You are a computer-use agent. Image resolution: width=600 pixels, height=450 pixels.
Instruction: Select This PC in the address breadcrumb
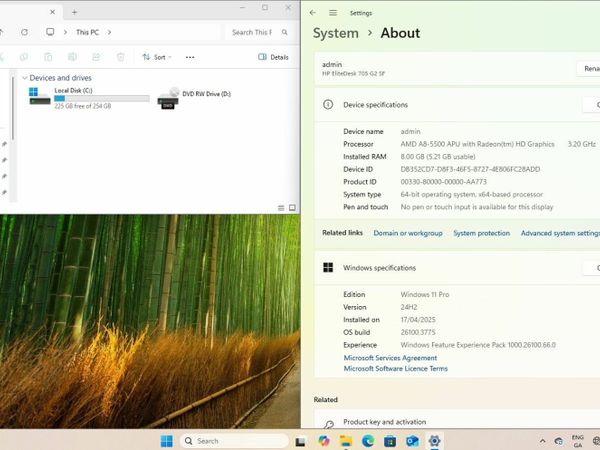87,32
